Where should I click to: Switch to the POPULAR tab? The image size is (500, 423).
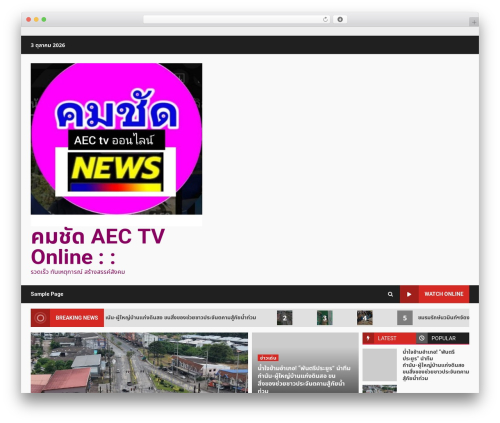click(443, 338)
